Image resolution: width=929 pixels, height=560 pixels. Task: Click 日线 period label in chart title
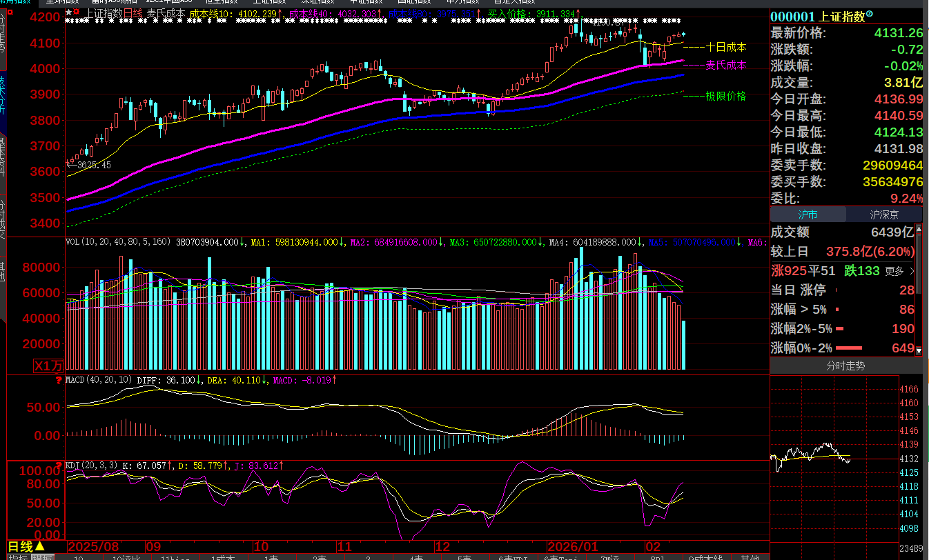click(133, 12)
